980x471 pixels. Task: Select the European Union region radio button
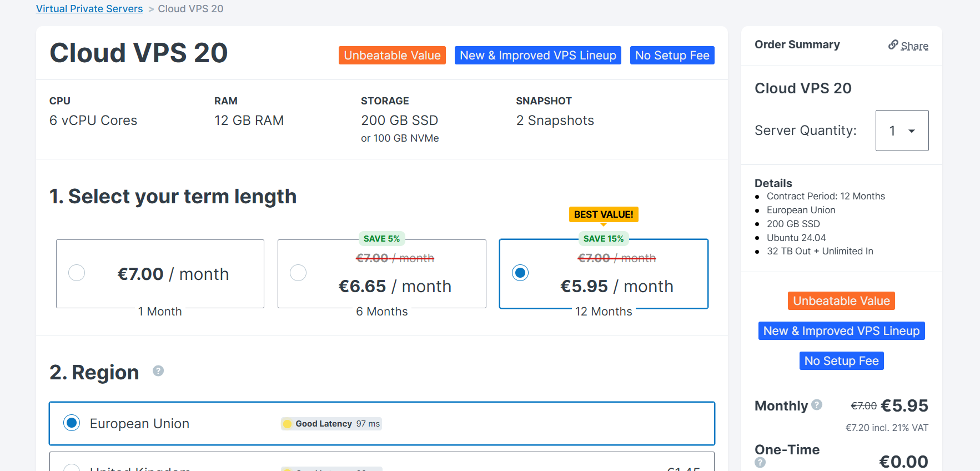coord(72,423)
